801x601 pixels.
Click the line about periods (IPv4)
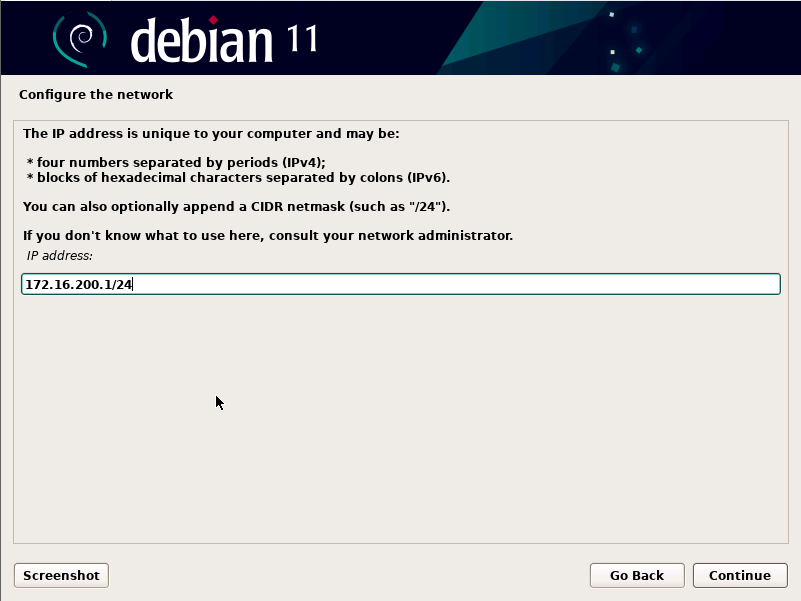tap(176, 163)
